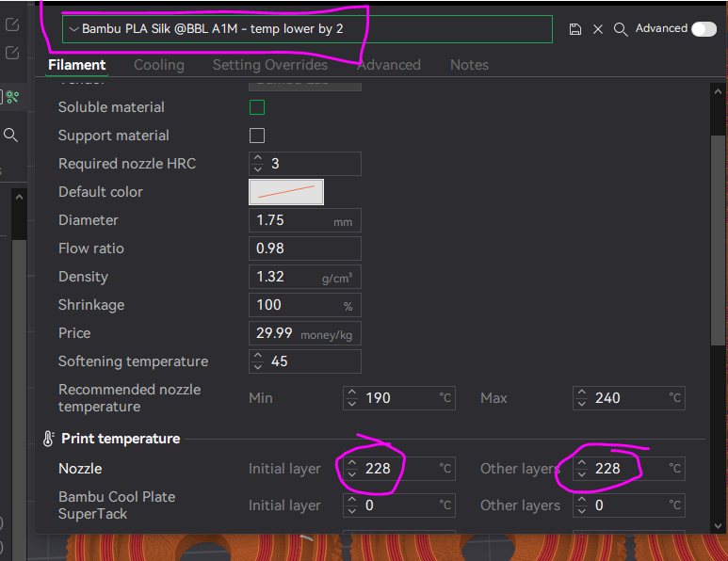
Task: Edit Cool Plate SuperTack initial layer field
Action: click(399, 505)
